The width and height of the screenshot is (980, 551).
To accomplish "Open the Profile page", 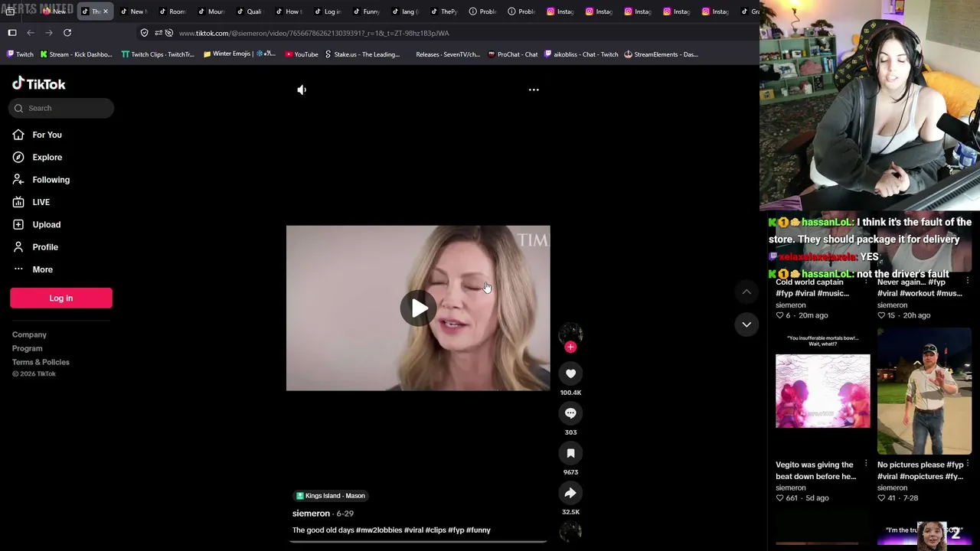I will 45,247.
